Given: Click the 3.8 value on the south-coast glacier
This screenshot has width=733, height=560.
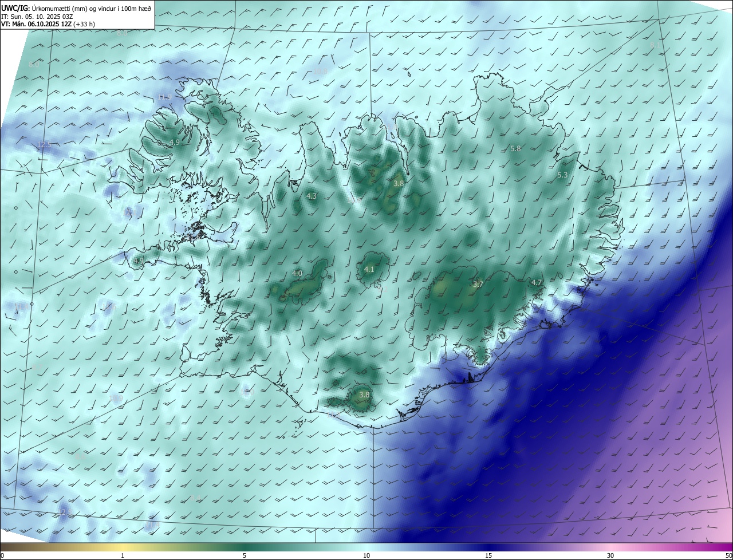Looking at the screenshot, I should click(x=364, y=395).
